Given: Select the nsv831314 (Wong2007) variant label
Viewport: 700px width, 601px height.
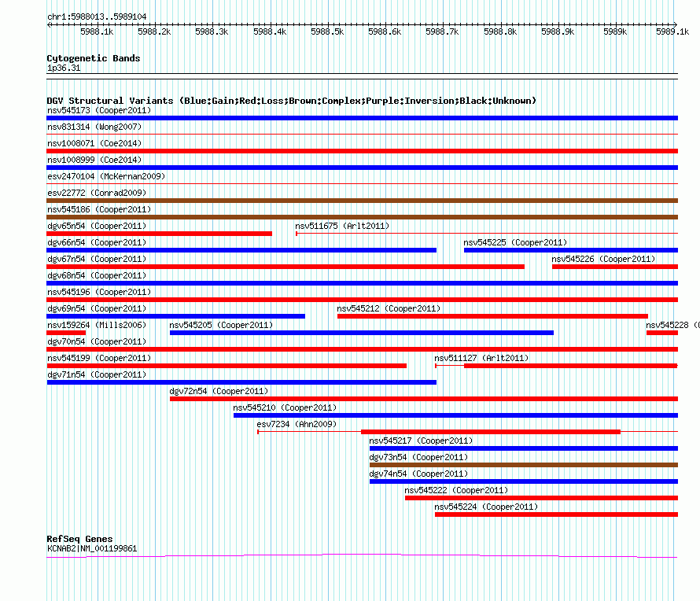Looking at the screenshot, I should coord(94,127).
